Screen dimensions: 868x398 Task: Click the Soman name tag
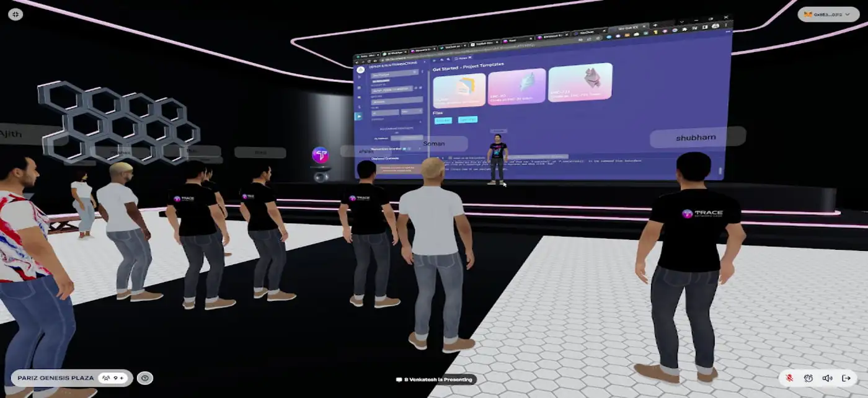[x=433, y=143]
